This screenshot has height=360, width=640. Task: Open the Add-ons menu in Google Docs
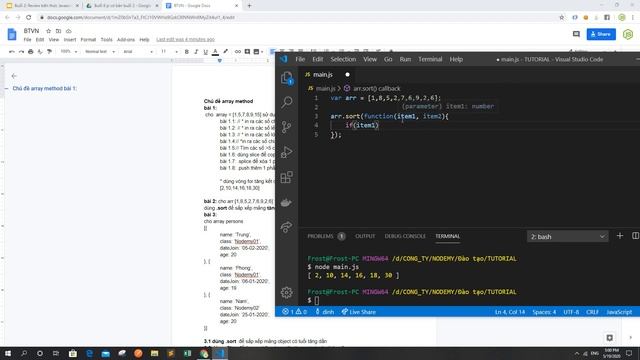click(x=126, y=40)
